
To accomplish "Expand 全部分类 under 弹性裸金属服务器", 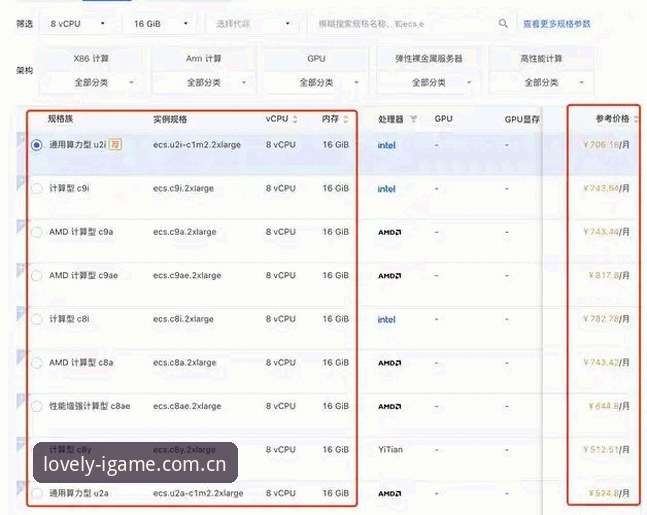I will (x=429, y=83).
